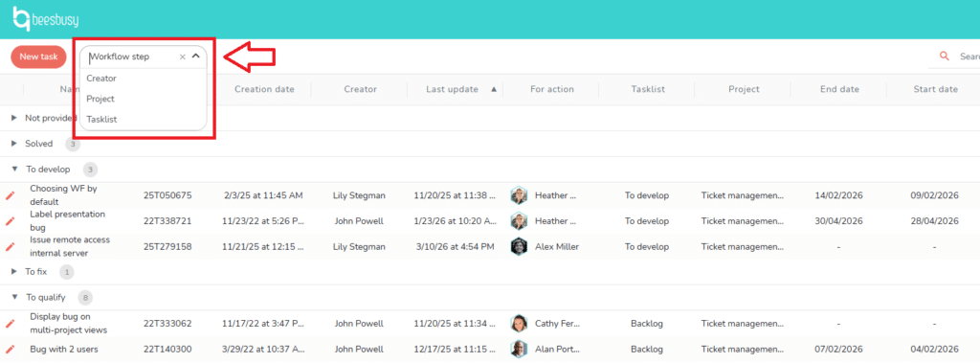Collapse the To develop group
The height and width of the screenshot is (363, 980).
tap(14, 169)
